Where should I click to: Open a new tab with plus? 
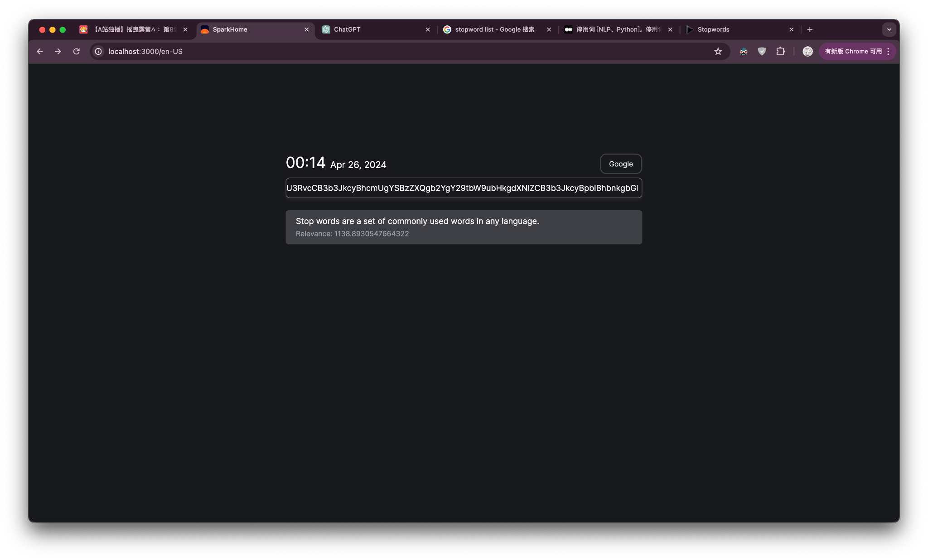click(810, 29)
